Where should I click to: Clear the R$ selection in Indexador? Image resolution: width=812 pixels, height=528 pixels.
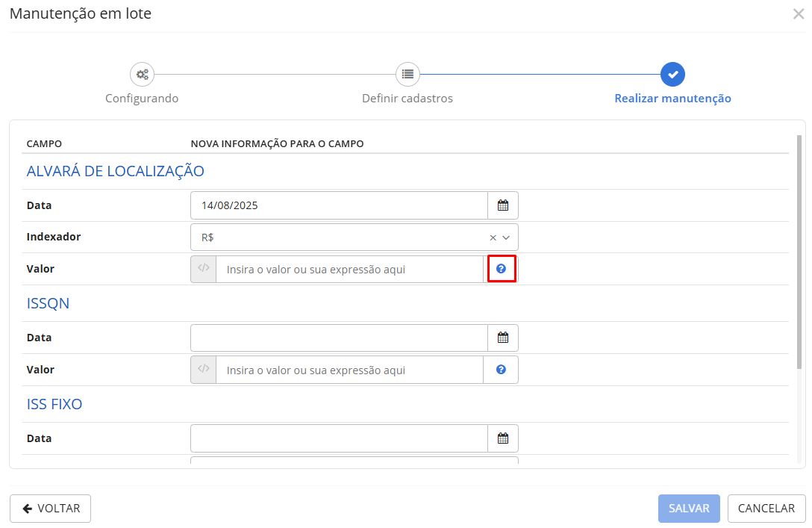493,237
